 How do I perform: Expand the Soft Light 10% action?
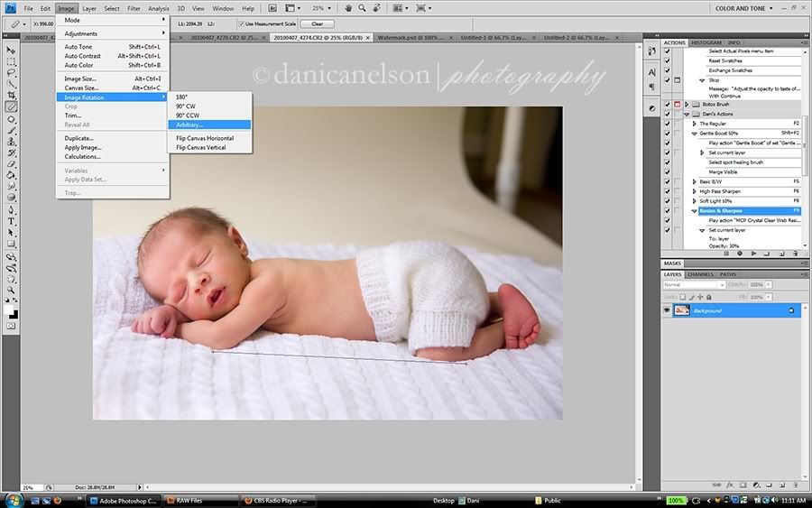pyautogui.click(x=695, y=201)
